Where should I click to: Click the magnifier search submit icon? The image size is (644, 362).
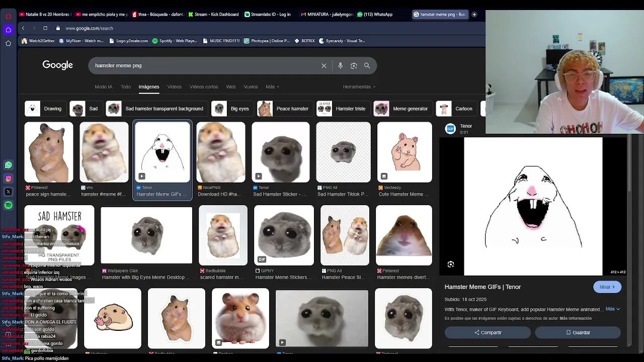point(367,65)
